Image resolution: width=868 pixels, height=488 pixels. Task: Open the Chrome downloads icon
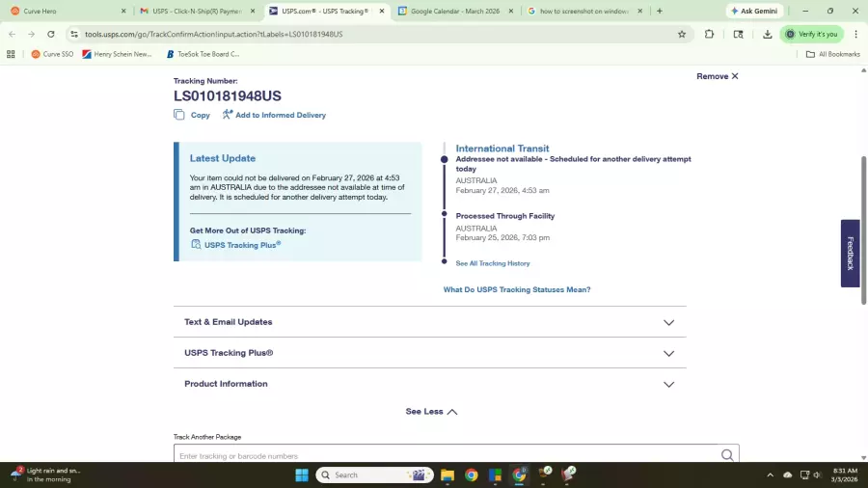[768, 34]
